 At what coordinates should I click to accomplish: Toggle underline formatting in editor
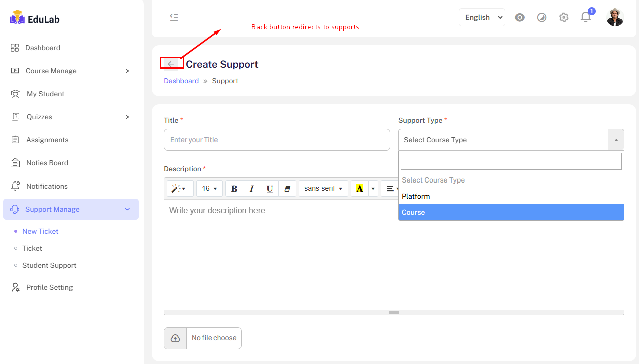point(270,189)
